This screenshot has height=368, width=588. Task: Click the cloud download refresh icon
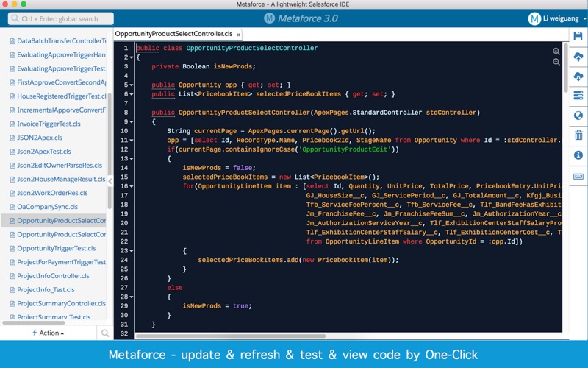(578, 77)
